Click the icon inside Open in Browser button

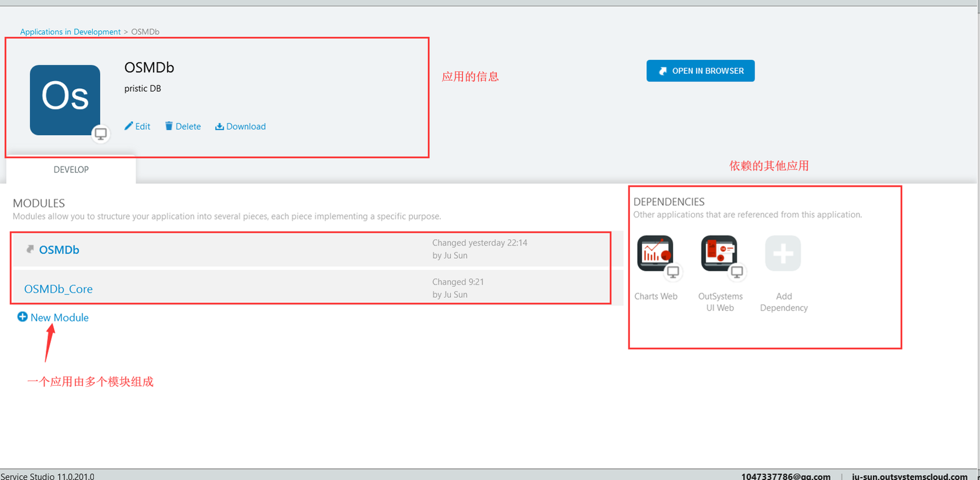tap(663, 71)
